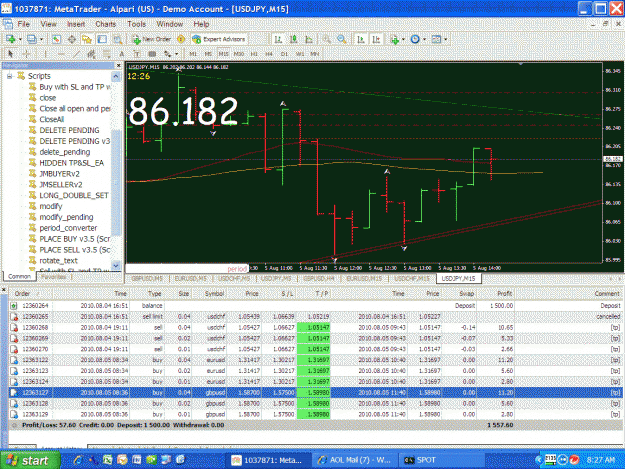The height and width of the screenshot is (469, 625).
Task: Zoom in on the chart
Action: click(326, 39)
